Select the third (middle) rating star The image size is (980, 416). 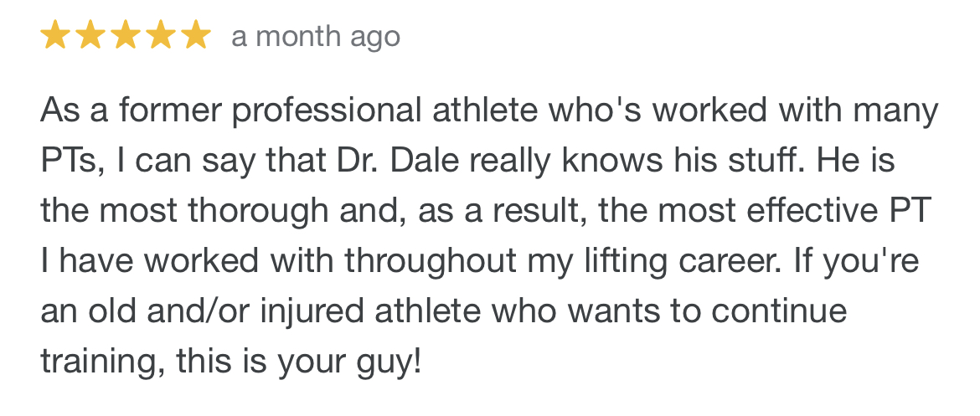pos(126,34)
